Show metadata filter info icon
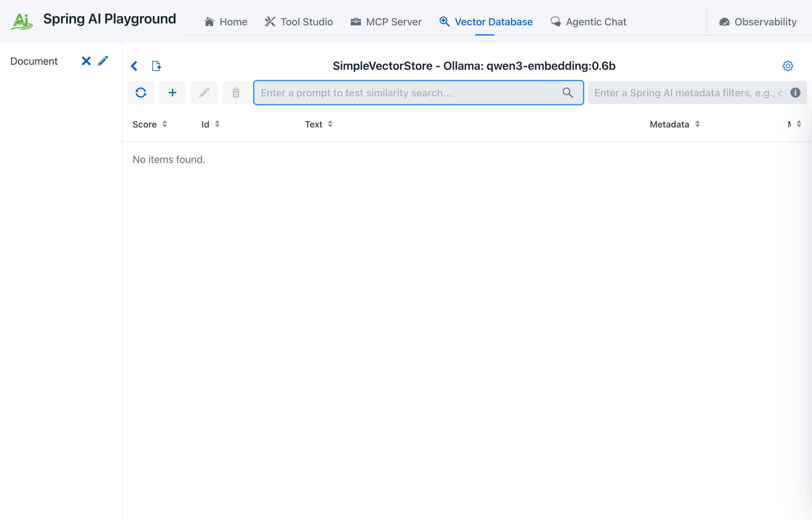Viewport: 812px width, 520px height. (x=796, y=93)
